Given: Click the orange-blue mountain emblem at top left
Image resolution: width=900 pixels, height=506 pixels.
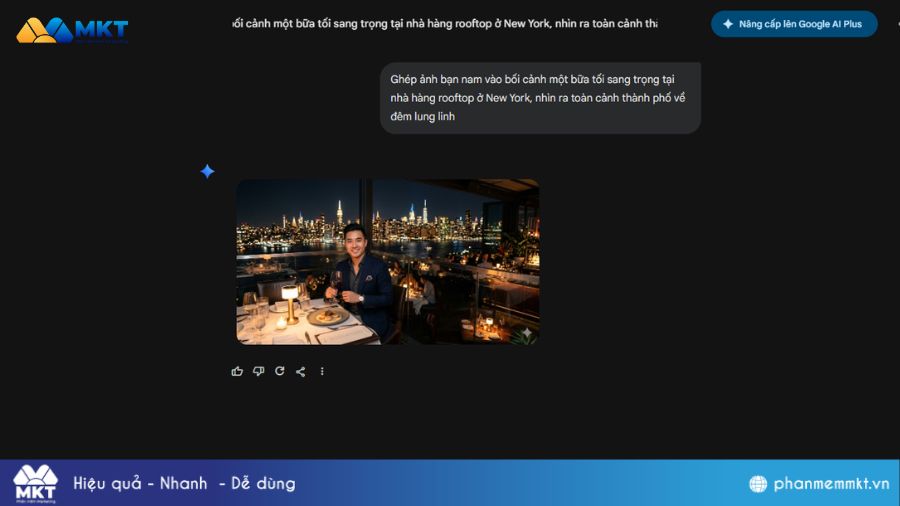Looking at the screenshot, I should 44,30.
